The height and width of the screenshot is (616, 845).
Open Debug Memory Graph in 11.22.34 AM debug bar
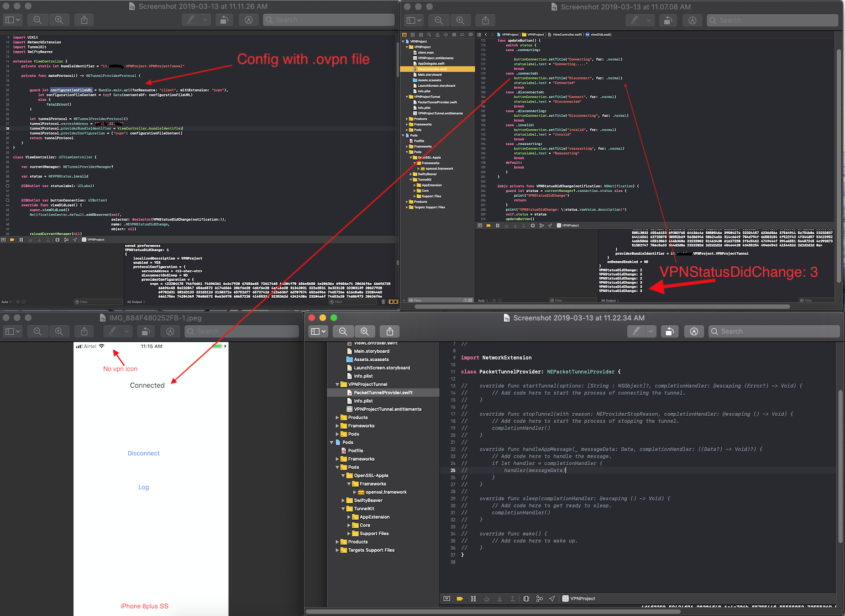pyautogui.click(x=539, y=599)
